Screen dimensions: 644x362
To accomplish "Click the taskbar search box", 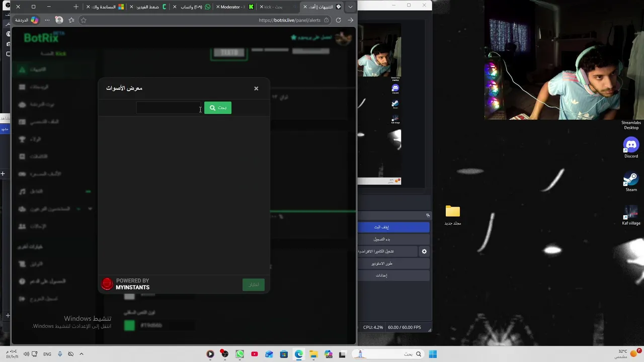I will (387, 354).
